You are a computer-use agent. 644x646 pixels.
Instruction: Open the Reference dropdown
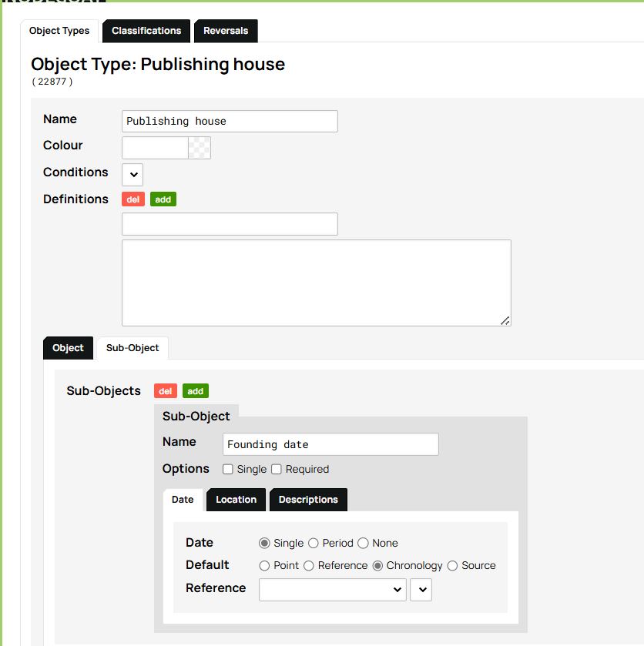pyautogui.click(x=332, y=590)
